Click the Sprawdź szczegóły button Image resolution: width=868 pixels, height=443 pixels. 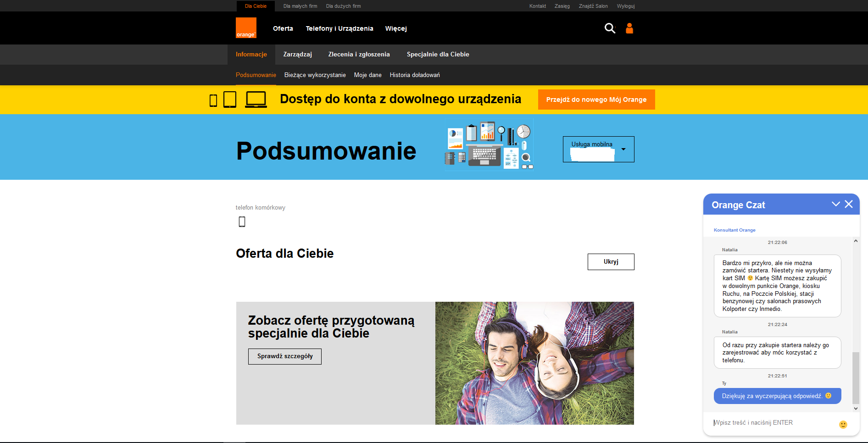click(285, 356)
